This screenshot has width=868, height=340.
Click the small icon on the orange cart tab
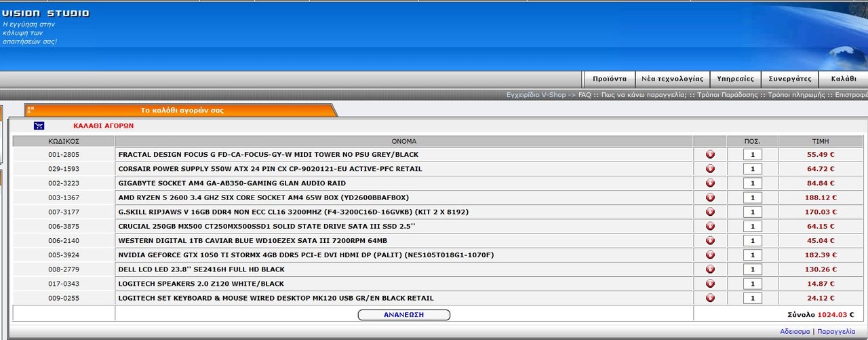[x=31, y=109]
